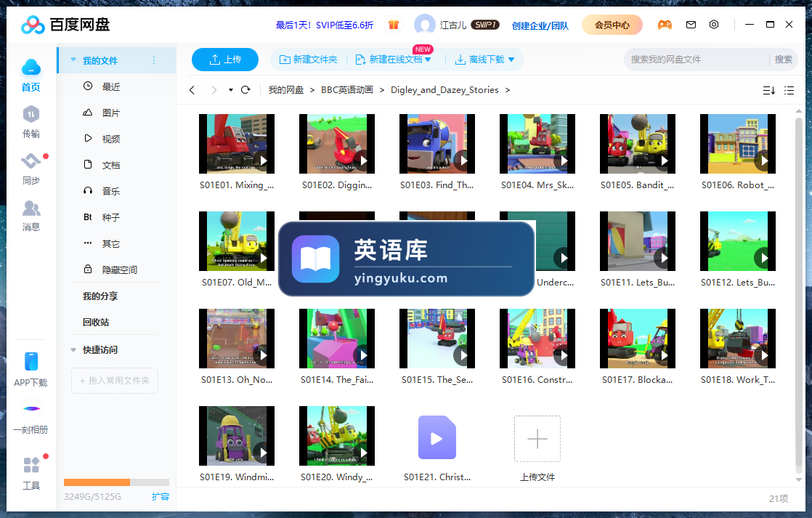Select the S01E06 Robot video thumbnail

738,144
